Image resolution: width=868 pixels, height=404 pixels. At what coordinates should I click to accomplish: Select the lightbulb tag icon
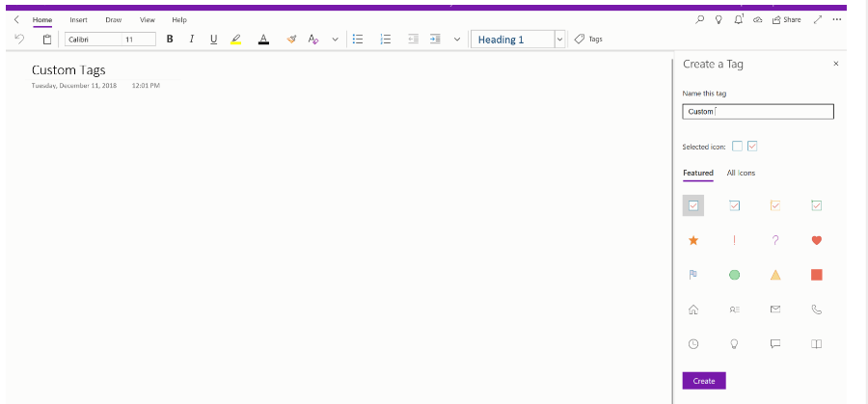734,343
